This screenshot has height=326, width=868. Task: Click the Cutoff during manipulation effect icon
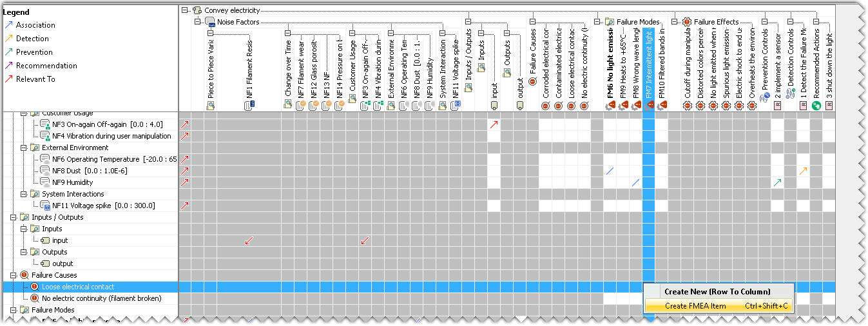click(x=687, y=105)
